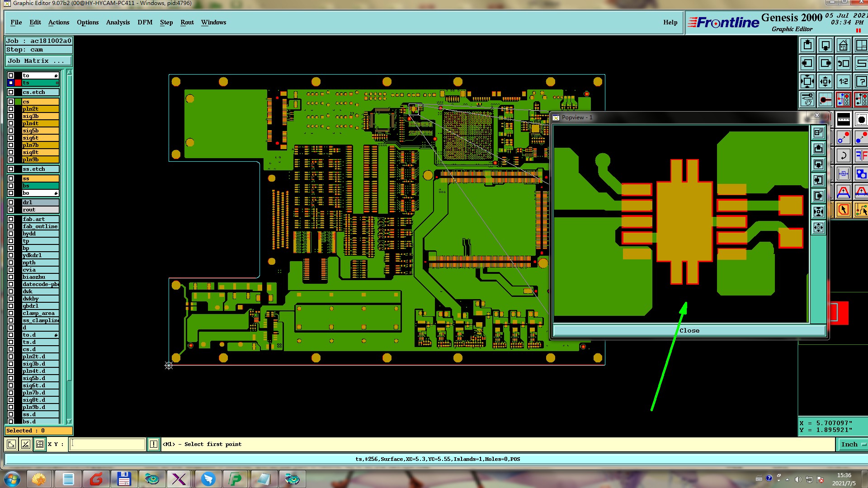Toggle the cs.etch layer checkbox
Screen dimensions: 868x488
coord(11,92)
